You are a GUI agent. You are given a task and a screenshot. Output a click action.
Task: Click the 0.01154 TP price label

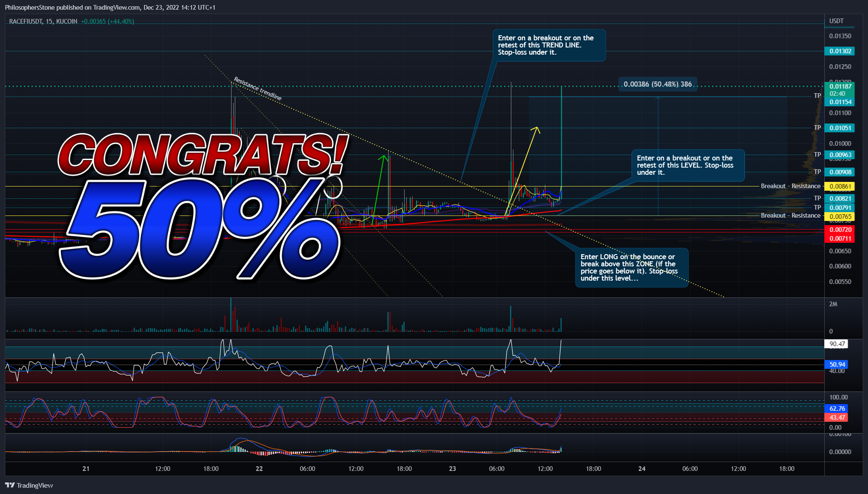(840, 102)
